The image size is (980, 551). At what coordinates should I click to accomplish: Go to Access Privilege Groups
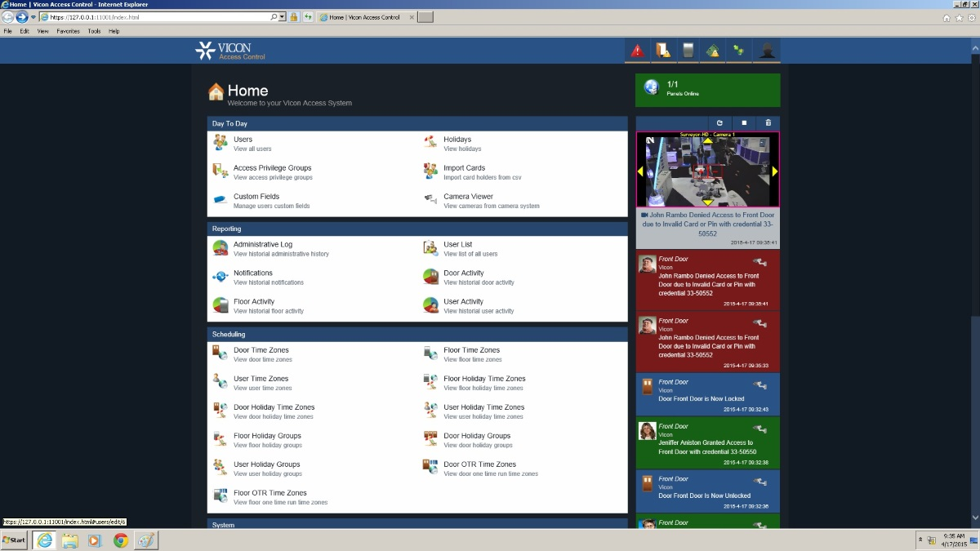pos(272,168)
